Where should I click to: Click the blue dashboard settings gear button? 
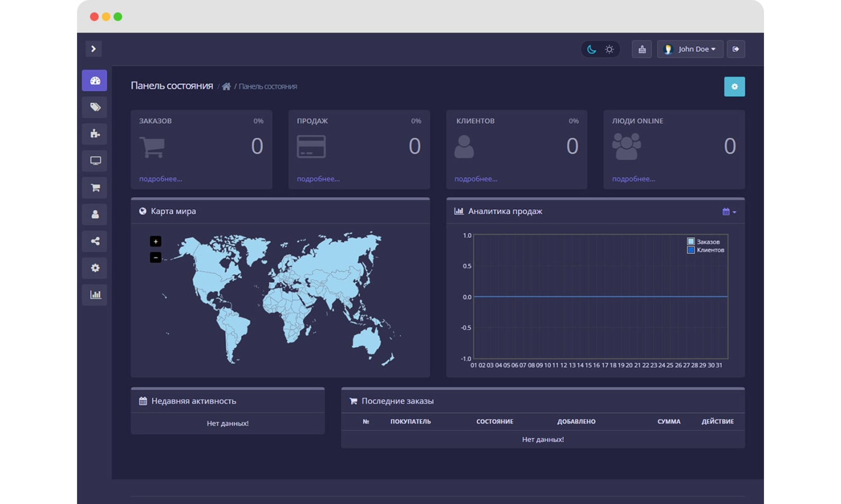point(734,87)
